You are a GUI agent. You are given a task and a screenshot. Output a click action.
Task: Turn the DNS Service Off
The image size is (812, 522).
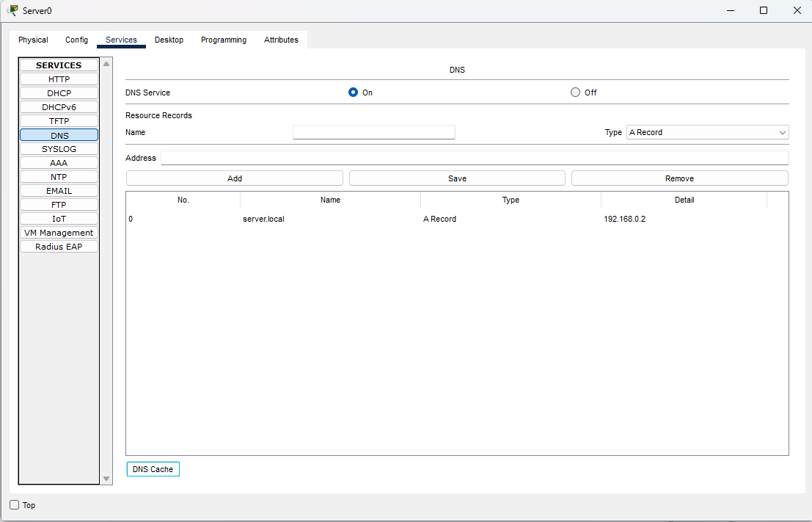[575, 92]
